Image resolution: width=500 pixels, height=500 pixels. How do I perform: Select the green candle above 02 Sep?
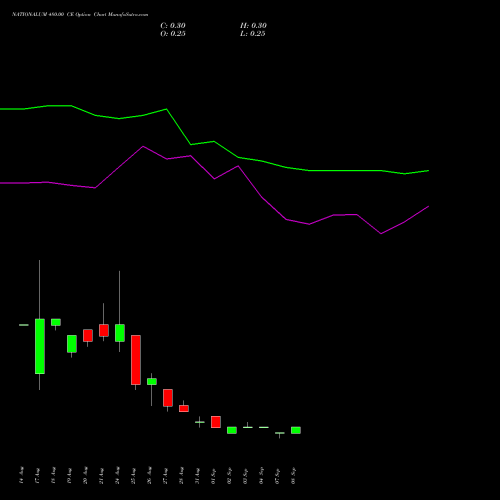(232, 430)
